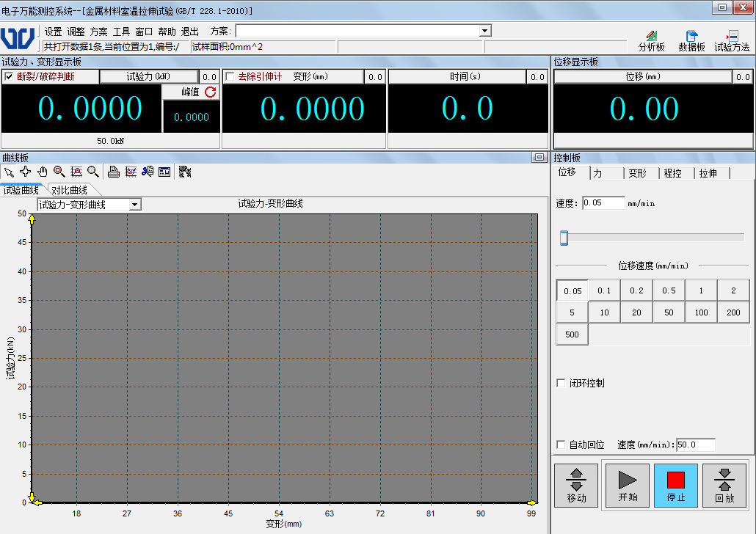Collapse the 曲线板 panel via header button

coord(539,157)
